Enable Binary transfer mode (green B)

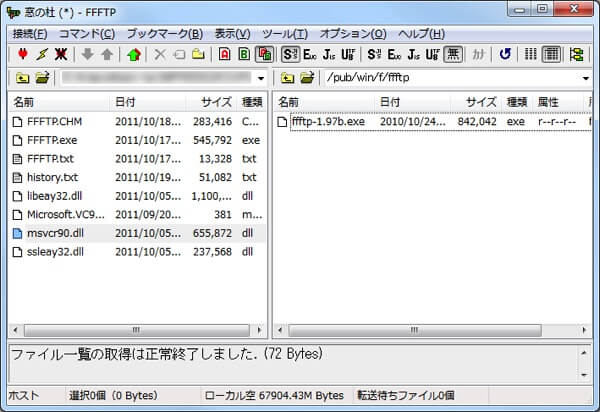pyautogui.click(x=244, y=54)
